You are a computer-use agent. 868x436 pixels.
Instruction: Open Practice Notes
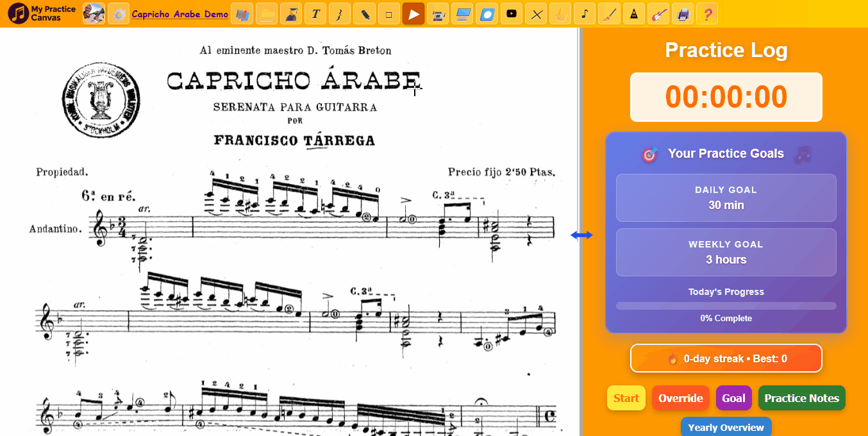pyautogui.click(x=802, y=398)
